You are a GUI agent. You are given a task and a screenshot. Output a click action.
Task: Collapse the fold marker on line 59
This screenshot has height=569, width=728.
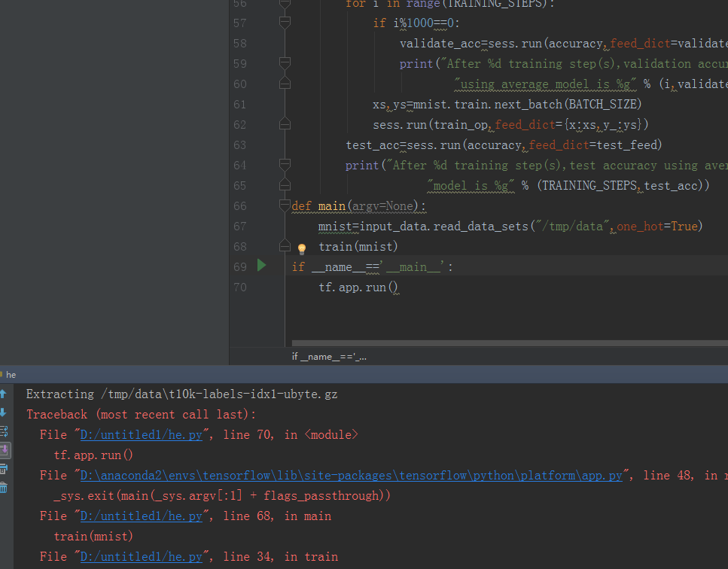tap(285, 63)
